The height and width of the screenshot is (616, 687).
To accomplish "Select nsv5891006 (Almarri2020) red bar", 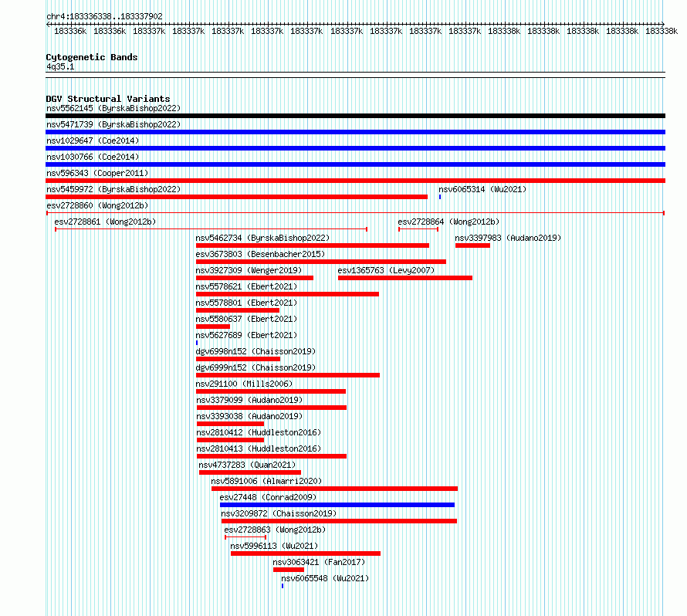I will 334,489.
